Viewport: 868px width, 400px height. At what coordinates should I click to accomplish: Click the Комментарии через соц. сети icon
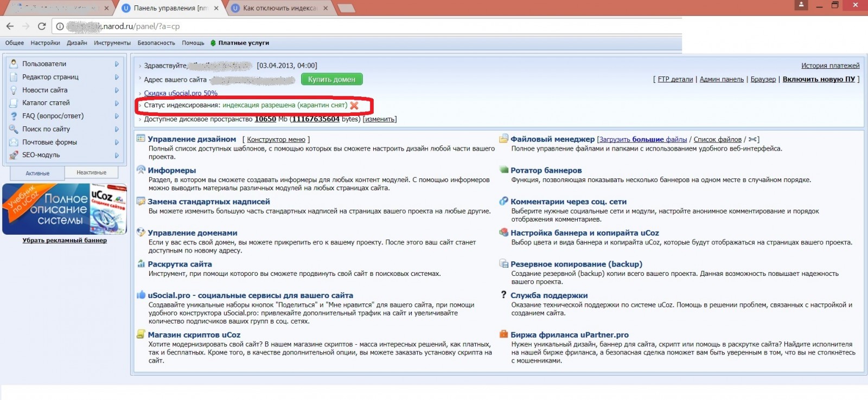click(504, 201)
